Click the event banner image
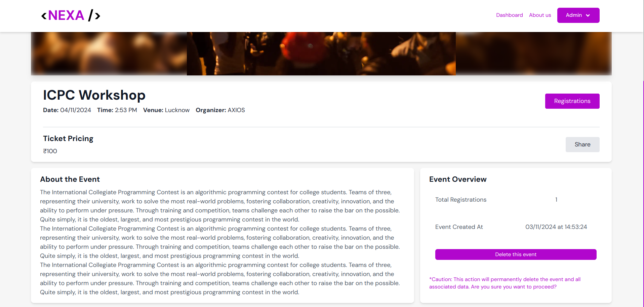The height and width of the screenshot is (307, 644). [x=321, y=54]
